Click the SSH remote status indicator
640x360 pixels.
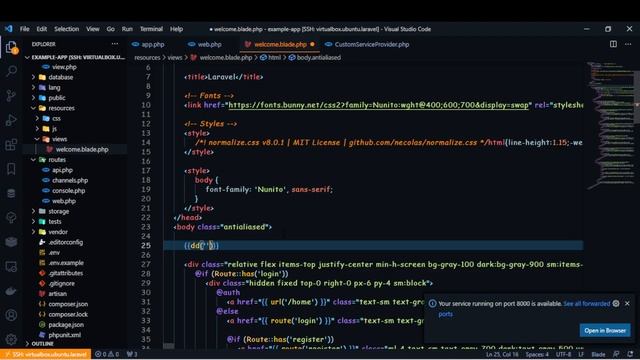[45, 354]
